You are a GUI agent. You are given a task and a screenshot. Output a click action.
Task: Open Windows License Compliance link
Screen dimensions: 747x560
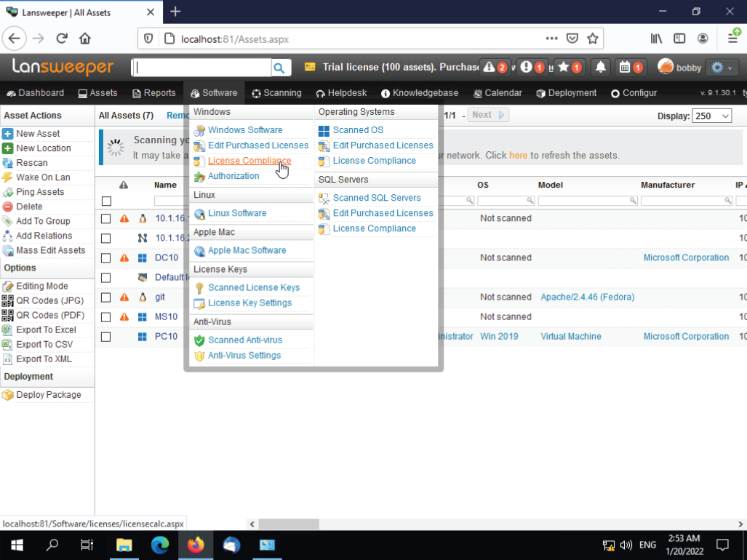tap(249, 161)
